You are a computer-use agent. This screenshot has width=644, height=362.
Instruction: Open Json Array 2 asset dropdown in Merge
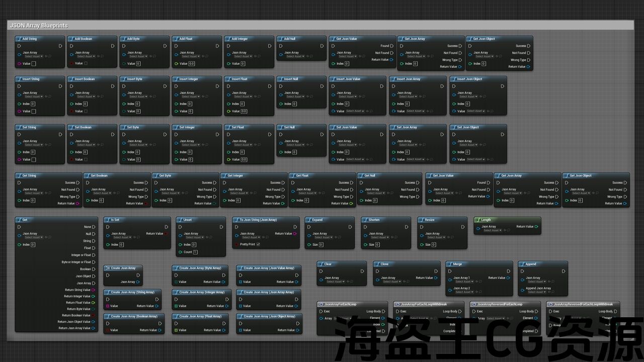point(464,292)
